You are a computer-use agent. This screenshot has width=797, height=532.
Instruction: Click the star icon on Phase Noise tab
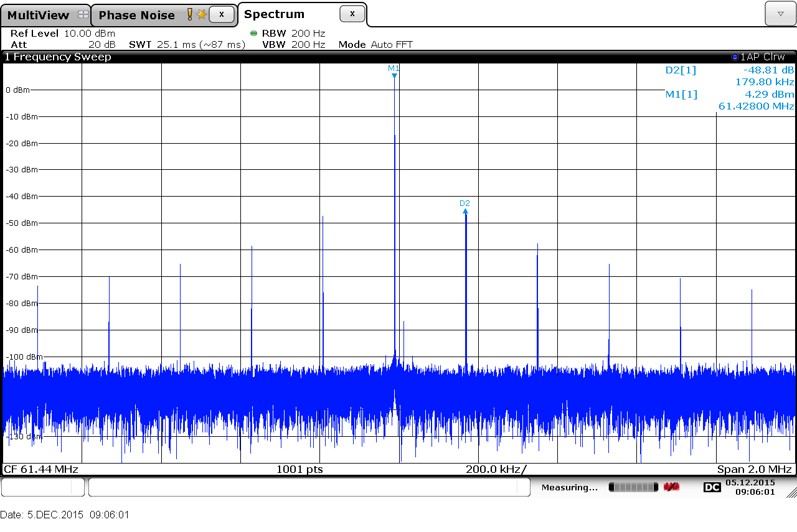[202, 14]
